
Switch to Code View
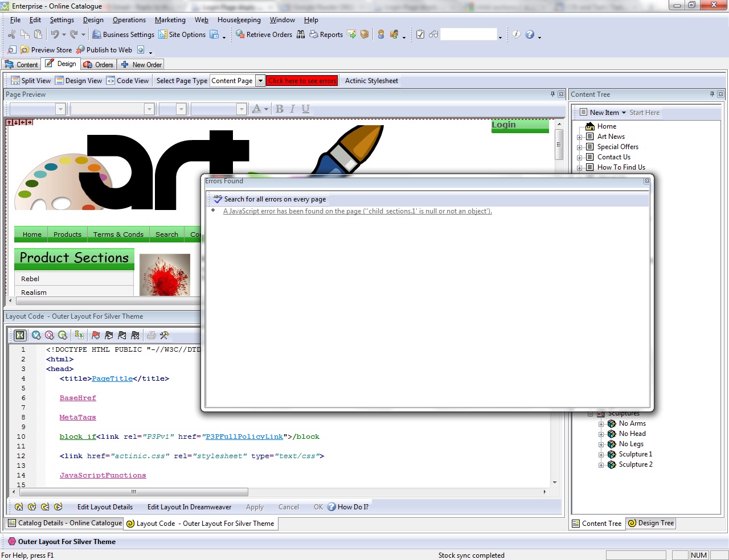(128, 81)
